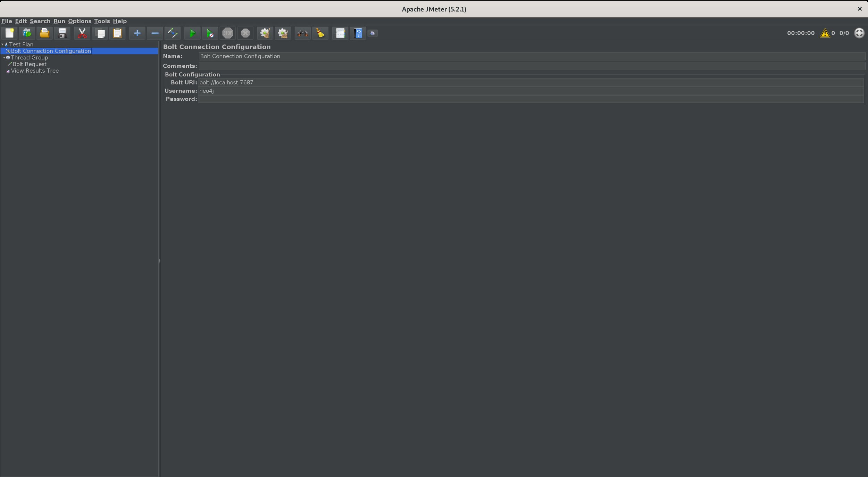Open the File menu
The image size is (868, 477).
[x=7, y=21]
